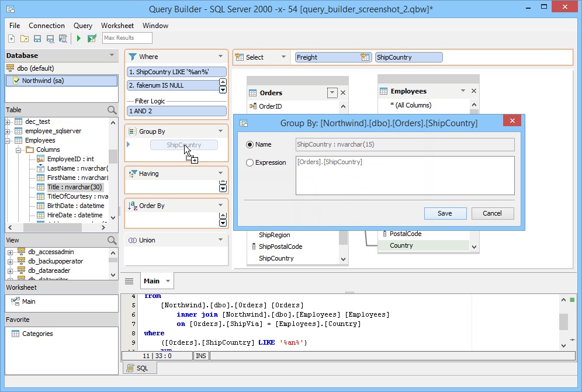582x392 pixels.
Task: Click the worksheet list hamburger icon
Action: (129, 281)
